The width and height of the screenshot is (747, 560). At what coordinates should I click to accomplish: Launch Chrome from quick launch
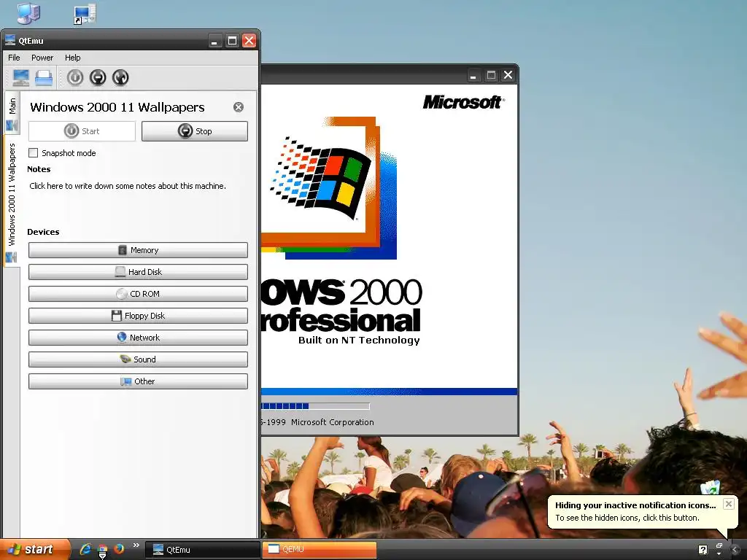(102, 550)
